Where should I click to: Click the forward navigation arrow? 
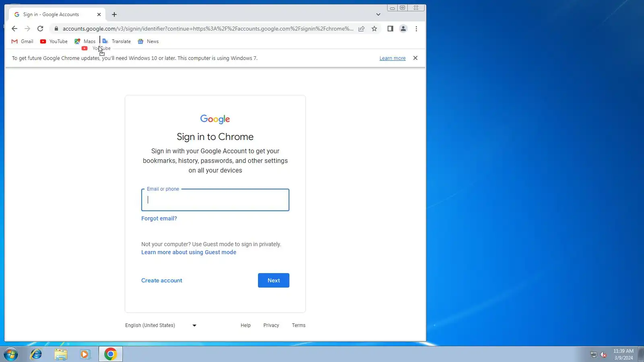coord(27,29)
